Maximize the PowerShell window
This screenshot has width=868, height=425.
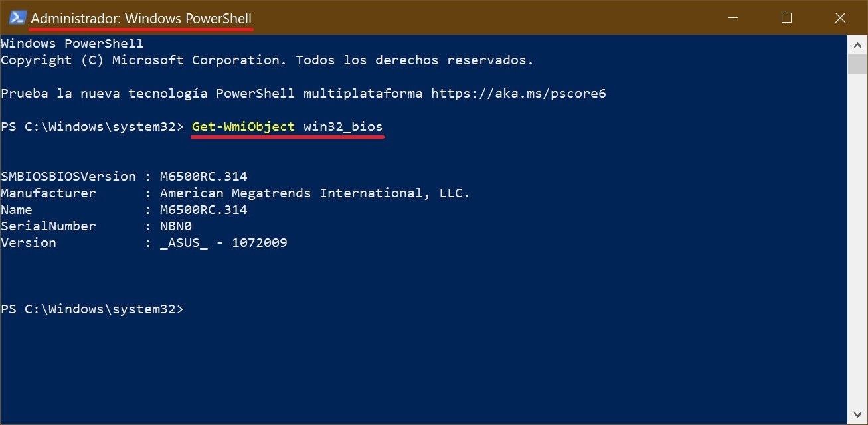787,18
